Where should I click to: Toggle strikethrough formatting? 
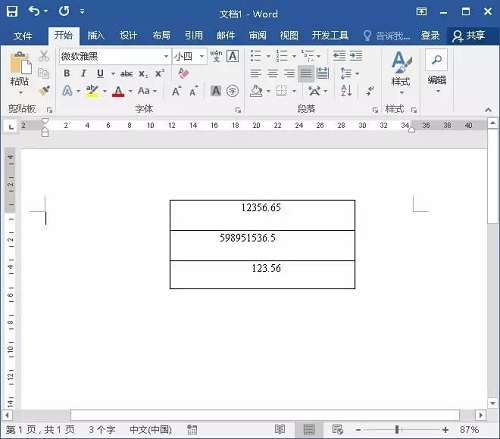pos(127,74)
